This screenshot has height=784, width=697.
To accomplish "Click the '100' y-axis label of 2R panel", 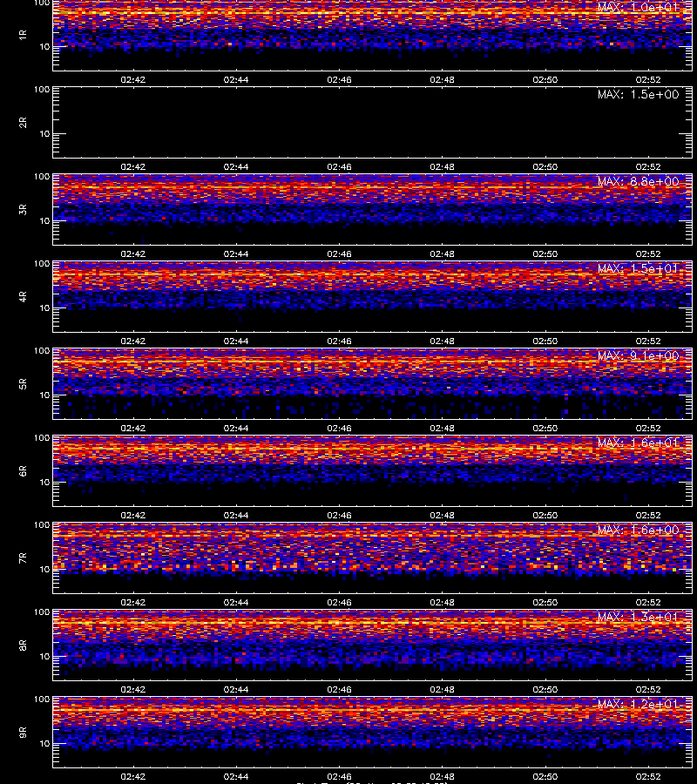I will 42,90.
